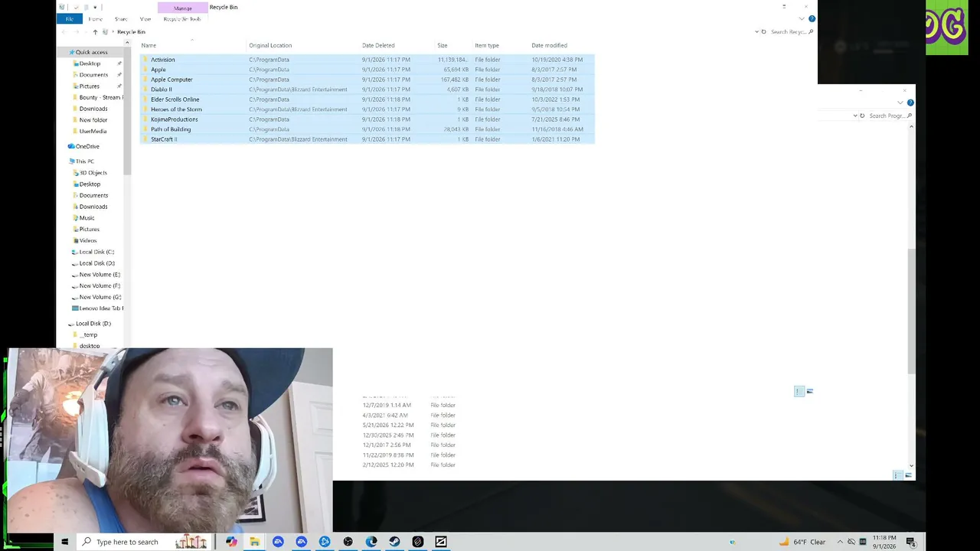Open Quick access in navigation pane
Image resolution: width=980 pixels, height=551 pixels.
point(90,52)
